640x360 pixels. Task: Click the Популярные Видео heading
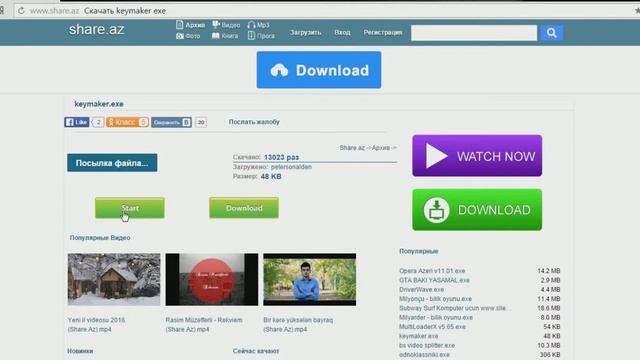(x=100, y=238)
